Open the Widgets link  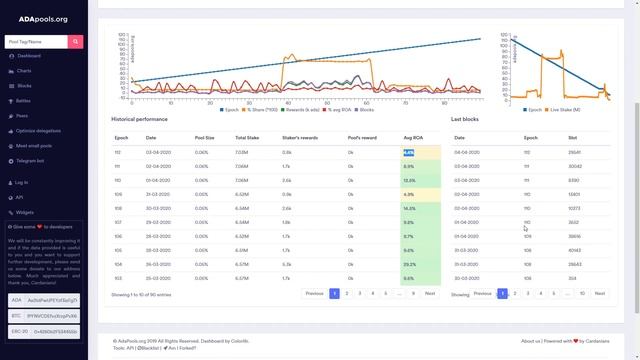tap(25, 212)
